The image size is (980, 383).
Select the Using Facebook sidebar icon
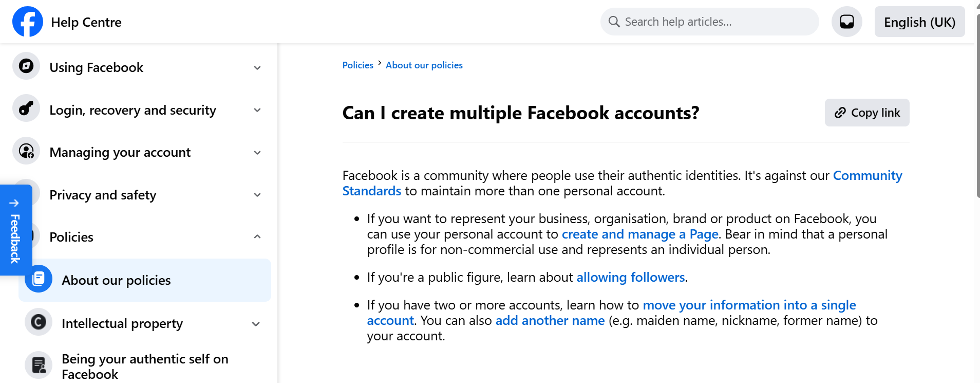[26, 66]
